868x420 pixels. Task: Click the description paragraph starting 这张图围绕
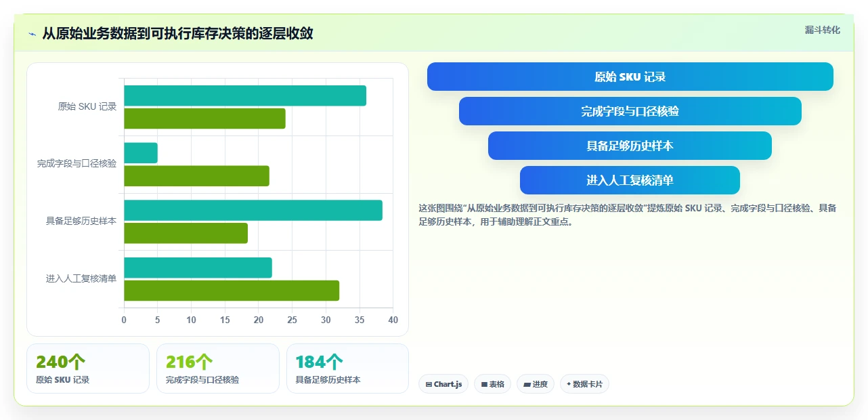pyautogui.click(x=628, y=215)
